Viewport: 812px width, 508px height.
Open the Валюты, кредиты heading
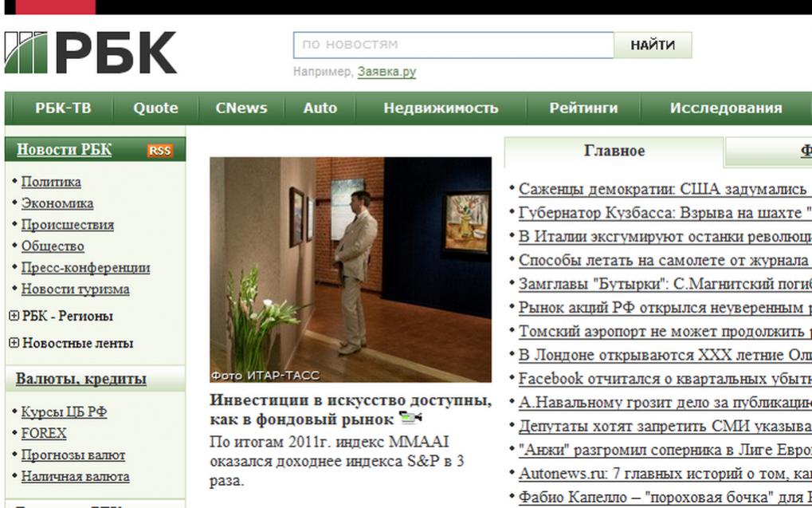click(x=80, y=379)
